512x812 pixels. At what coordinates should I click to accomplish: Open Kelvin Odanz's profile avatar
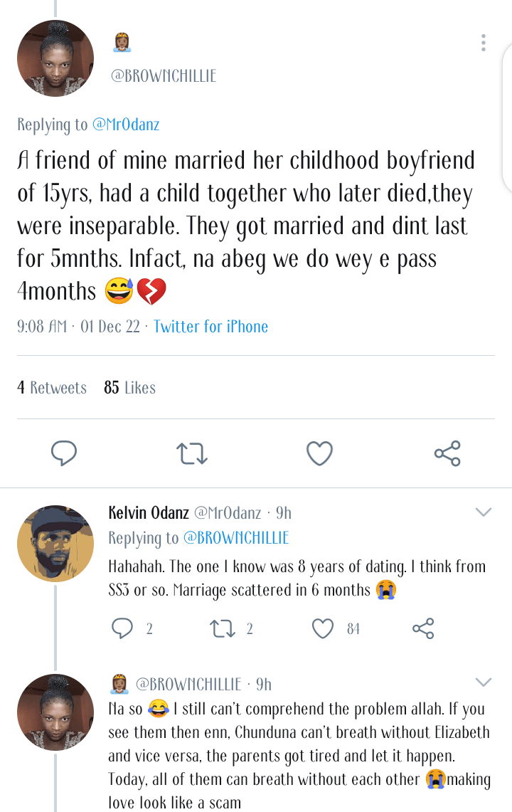[x=55, y=544]
